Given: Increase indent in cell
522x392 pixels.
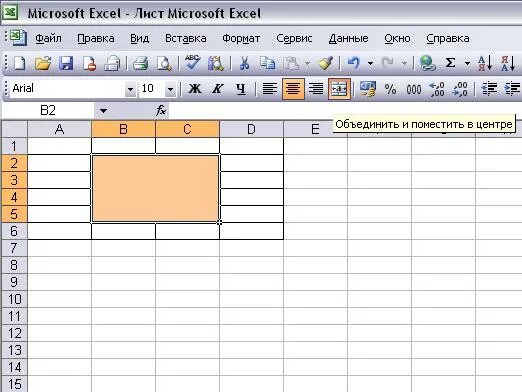Looking at the screenshot, I should click(x=512, y=89).
